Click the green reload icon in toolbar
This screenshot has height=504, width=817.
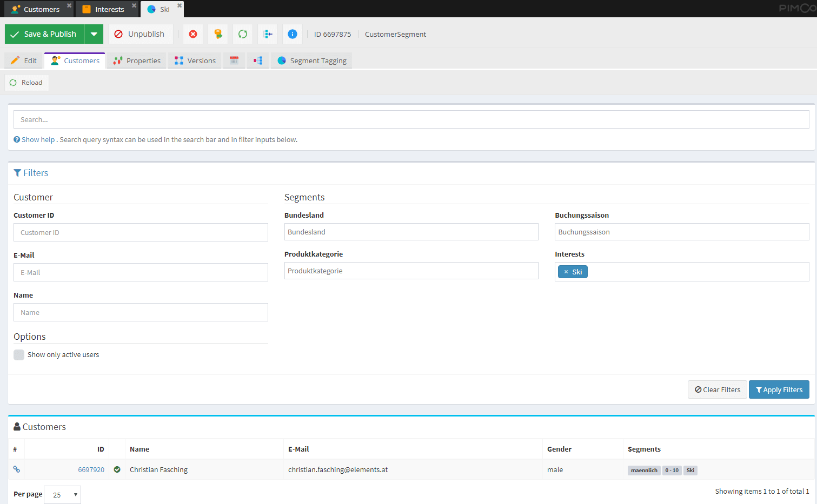click(243, 34)
